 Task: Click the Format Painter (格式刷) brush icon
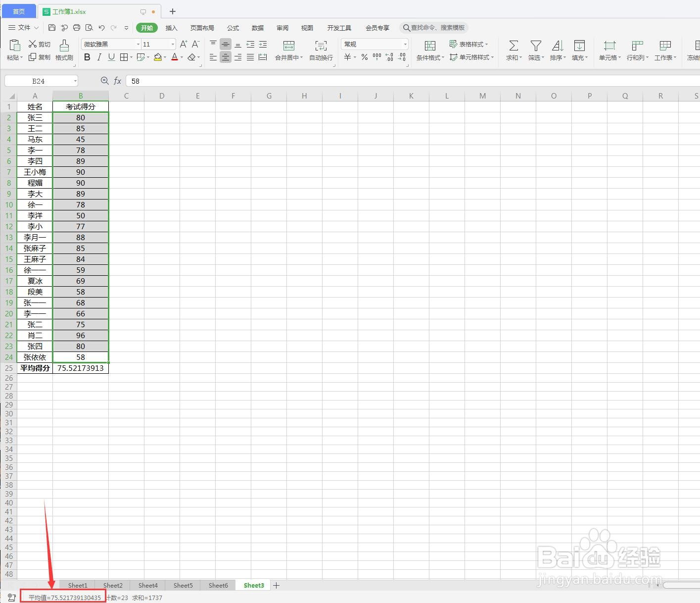(x=64, y=46)
